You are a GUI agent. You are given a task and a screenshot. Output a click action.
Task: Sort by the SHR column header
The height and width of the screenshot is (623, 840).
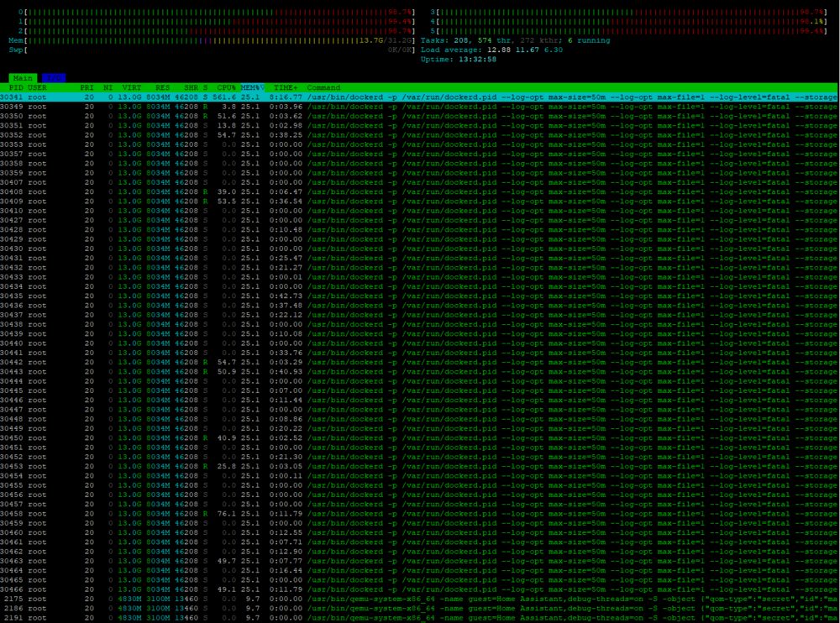coord(192,88)
